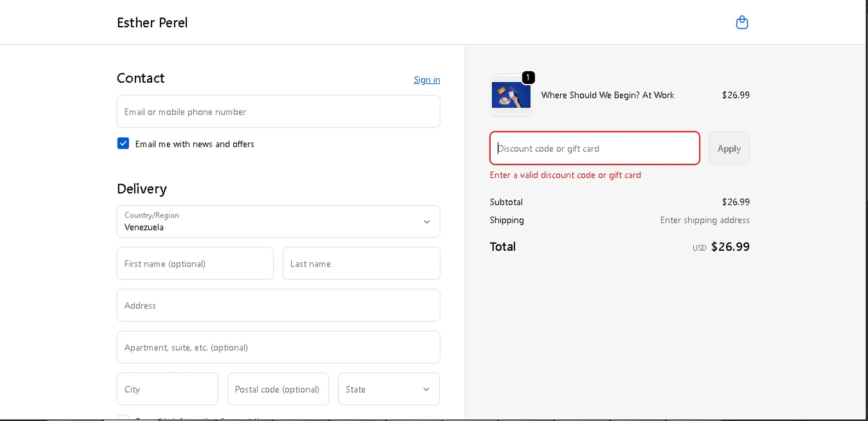Go to the Esther Perel store homepage
The height and width of the screenshot is (421, 868).
tap(152, 23)
